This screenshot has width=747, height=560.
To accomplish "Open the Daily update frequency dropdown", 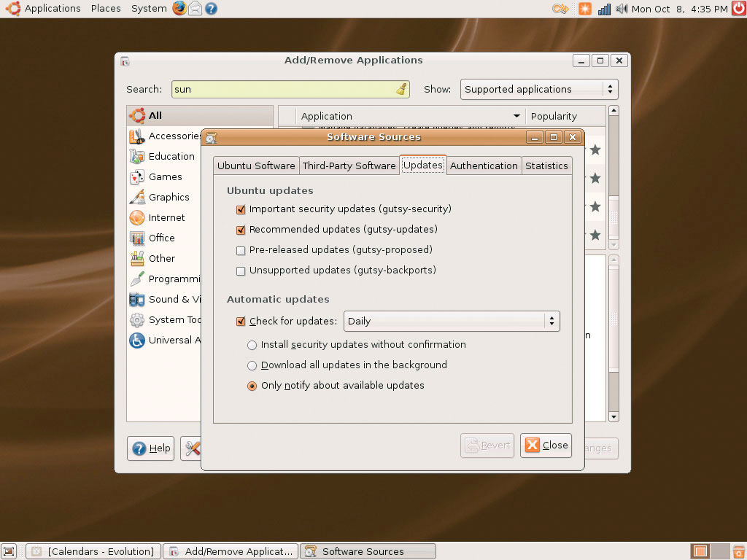I will tap(452, 322).
